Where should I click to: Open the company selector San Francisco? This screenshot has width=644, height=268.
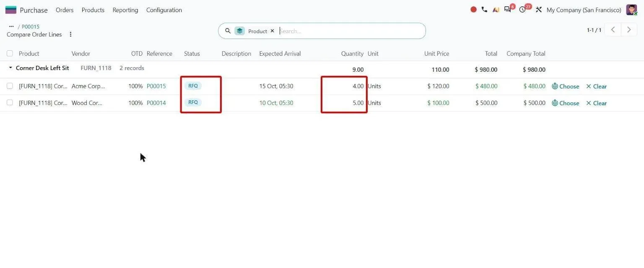coord(584,10)
